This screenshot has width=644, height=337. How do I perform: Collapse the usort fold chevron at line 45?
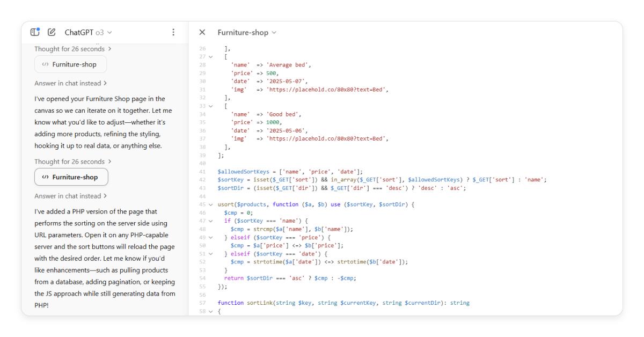pos(211,204)
